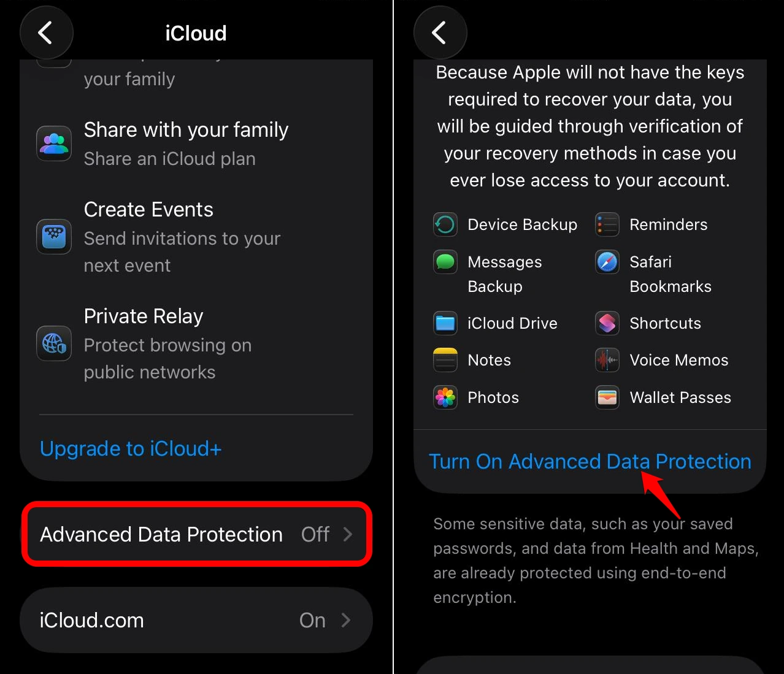Tap the Share with your family icon
This screenshot has width=784, height=674.
click(53, 144)
